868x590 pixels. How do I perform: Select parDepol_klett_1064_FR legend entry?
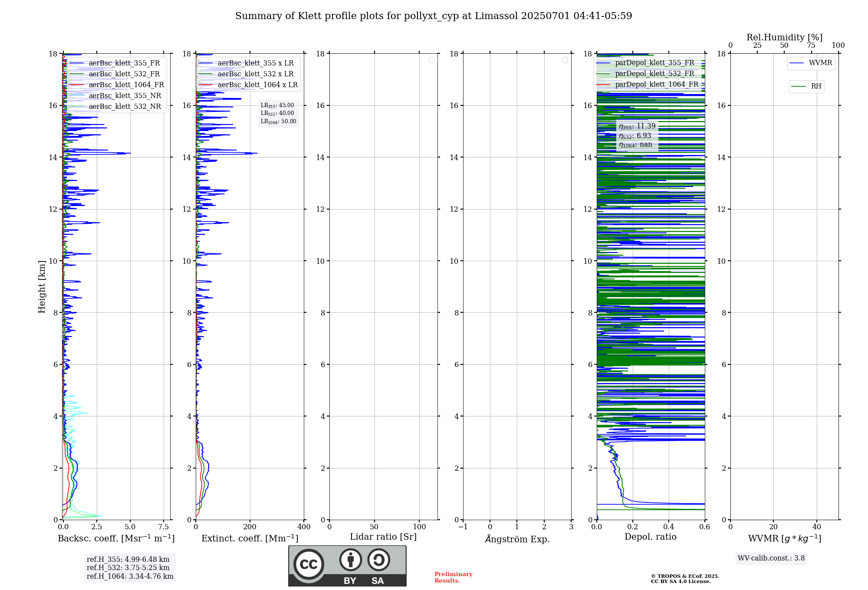(648, 84)
